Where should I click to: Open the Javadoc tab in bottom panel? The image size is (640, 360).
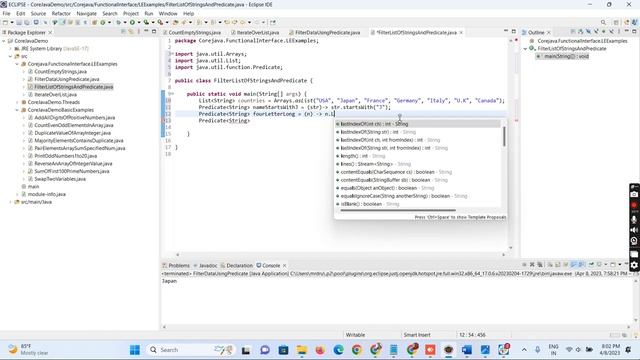tap(205, 265)
